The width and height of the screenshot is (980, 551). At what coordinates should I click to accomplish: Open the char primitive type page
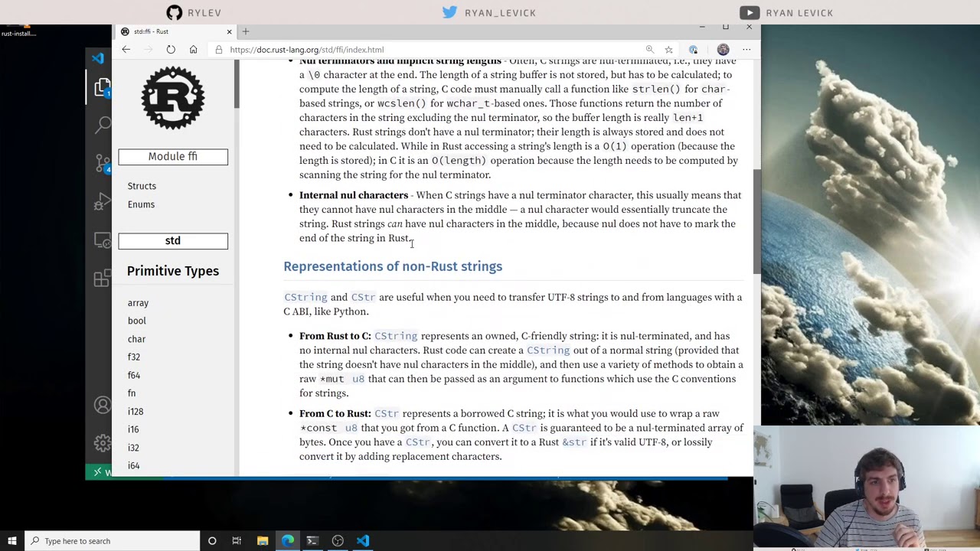point(136,339)
